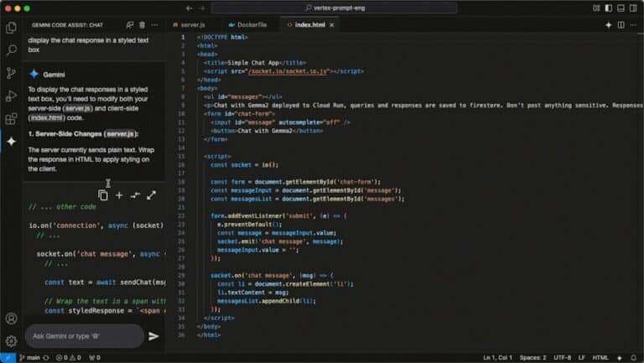The image size is (644, 363).
Task: Open the Run and Debug view
Action: [12, 96]
